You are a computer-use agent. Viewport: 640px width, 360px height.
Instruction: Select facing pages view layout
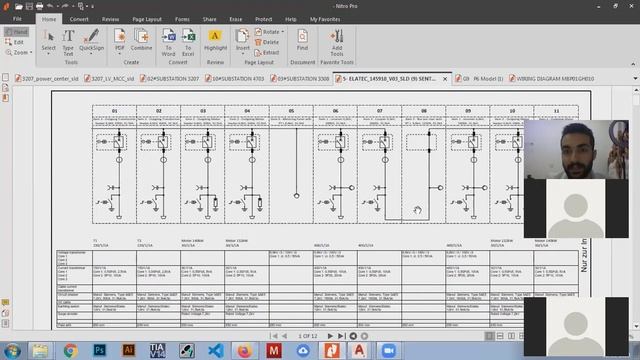tap(511, 336)
